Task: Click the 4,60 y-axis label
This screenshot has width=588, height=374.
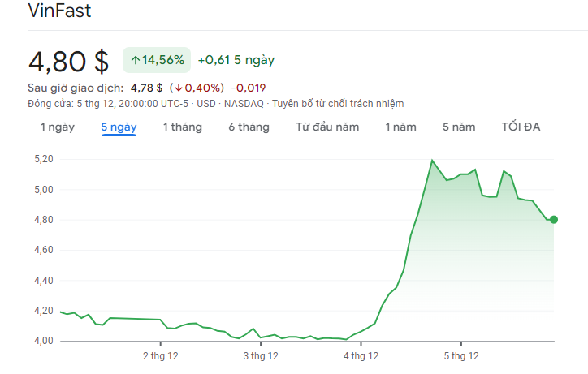Action: click(x=44, y=250)
